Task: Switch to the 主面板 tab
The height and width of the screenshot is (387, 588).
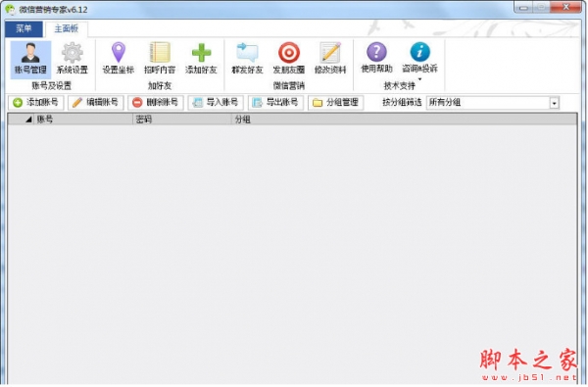Action: tap(67, 28)
